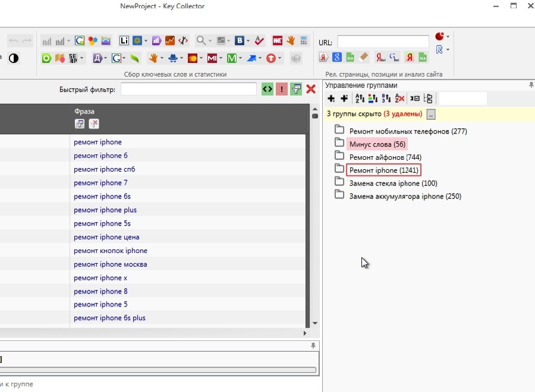Image resolution: width=535 pixels, height=392 pixels.
Task: Click the magnifier search icon in toolbar
Action: pyautogui.click(x=201, y=41)
